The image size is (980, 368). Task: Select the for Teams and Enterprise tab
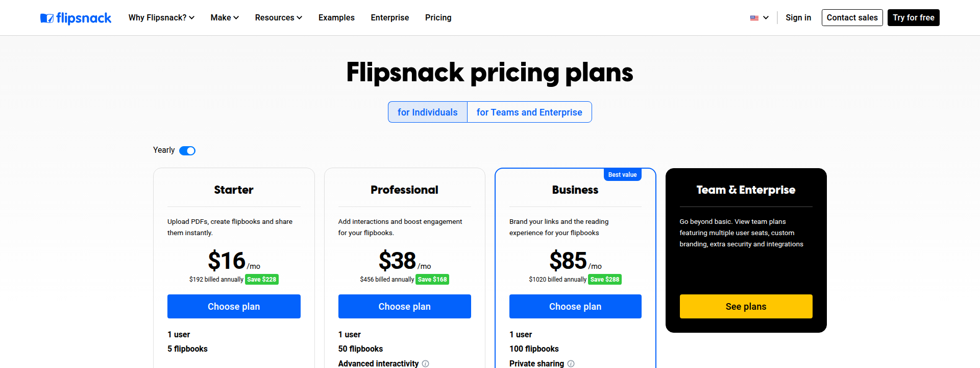pyautogui.click(x=529, y=112)
